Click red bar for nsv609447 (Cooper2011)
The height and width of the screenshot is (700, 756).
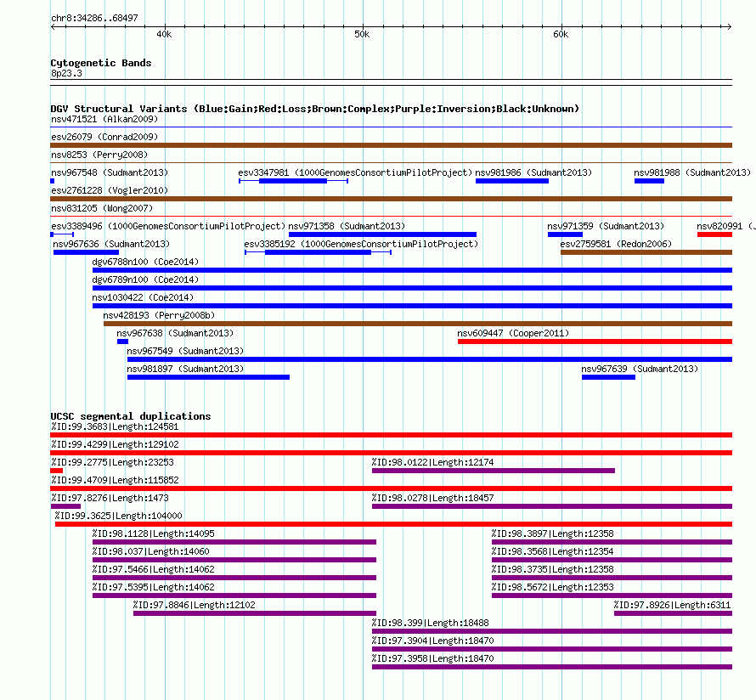[595, 342]
